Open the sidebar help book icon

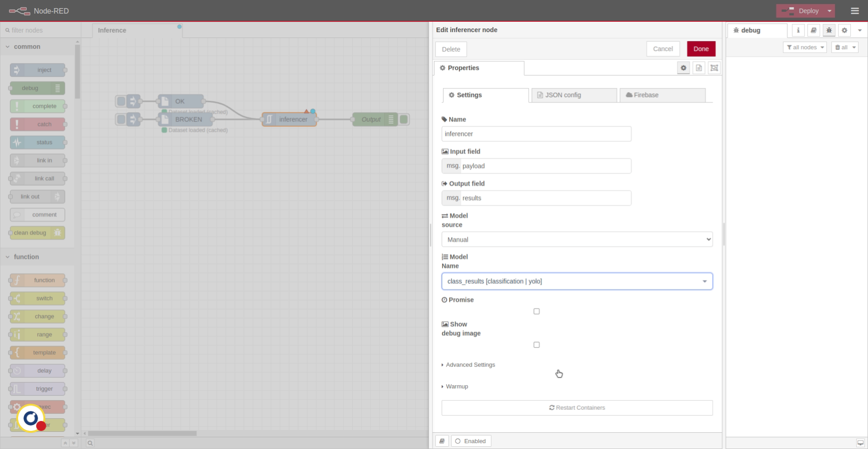click(x=813, y=30)
